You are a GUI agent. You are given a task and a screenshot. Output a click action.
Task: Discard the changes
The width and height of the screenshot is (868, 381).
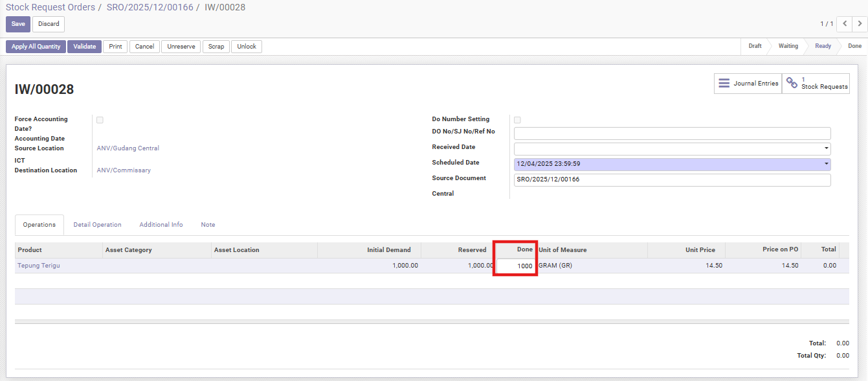49,24
